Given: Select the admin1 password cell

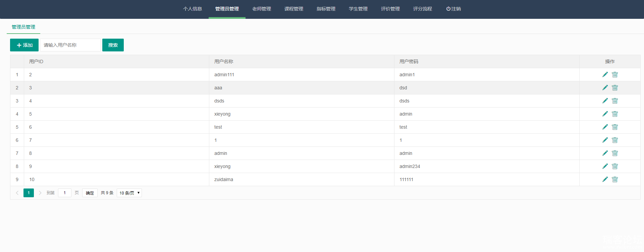Looking at the screenshot, I should 487,75.
